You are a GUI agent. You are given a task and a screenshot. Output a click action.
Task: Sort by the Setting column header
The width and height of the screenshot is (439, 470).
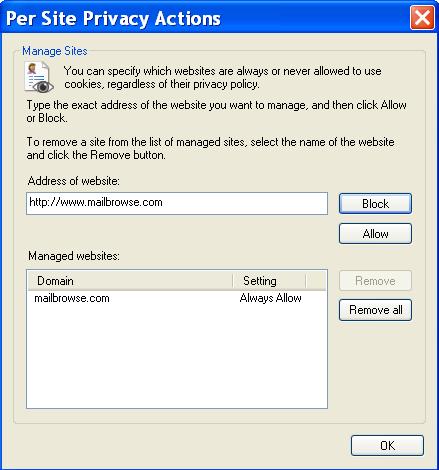tap(269, 281)
